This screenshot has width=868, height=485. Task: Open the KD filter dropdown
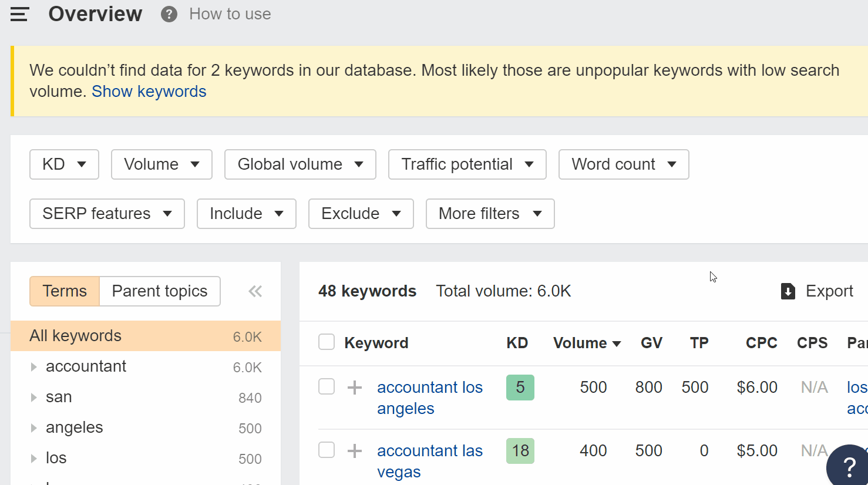coord(64,164)
